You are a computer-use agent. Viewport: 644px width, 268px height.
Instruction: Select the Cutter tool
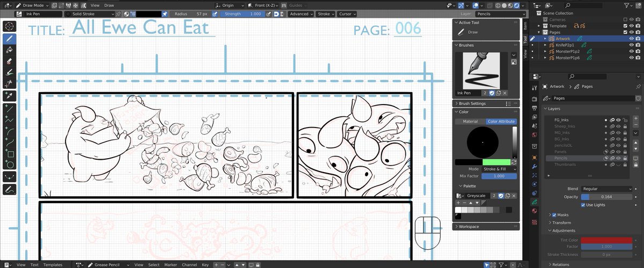coord(10,84)
